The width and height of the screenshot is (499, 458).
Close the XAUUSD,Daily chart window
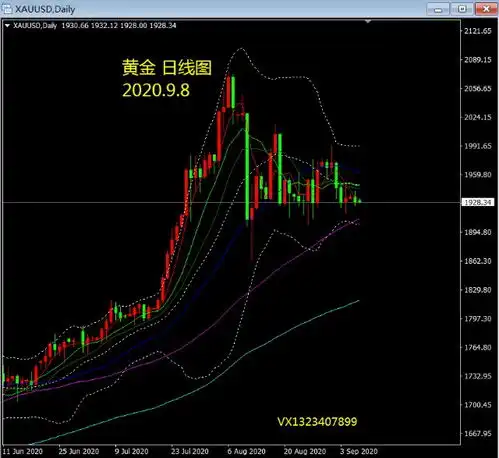click(486, 9)
